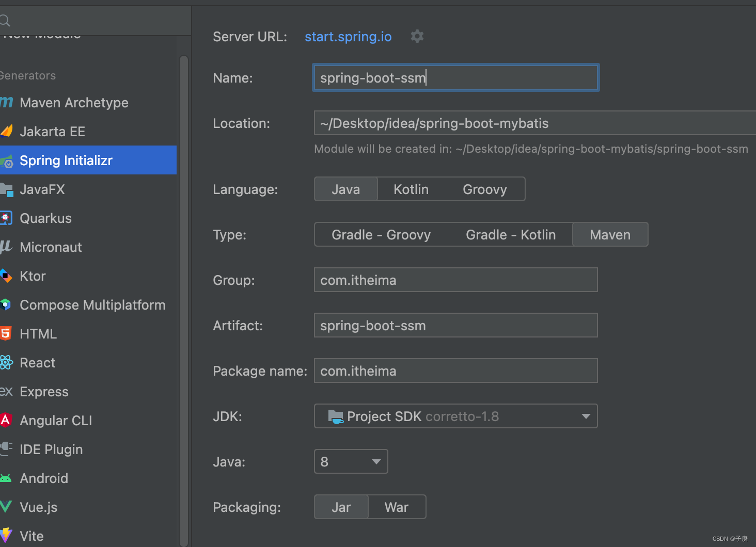
Task: Click the Group input field
Action: click(x=455, y=280)
